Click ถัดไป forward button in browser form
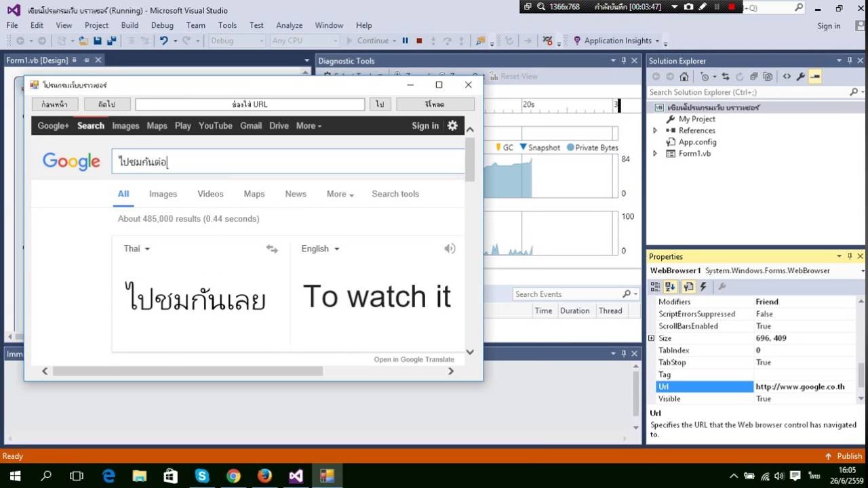 107,104
